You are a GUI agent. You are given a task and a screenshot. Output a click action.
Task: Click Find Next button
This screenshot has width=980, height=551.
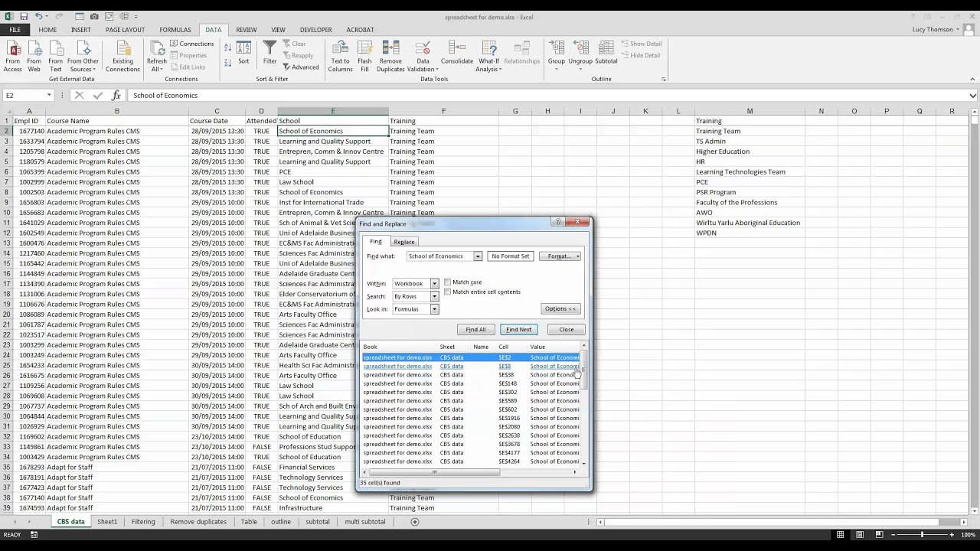pyautogui.click(x=519, y=330)
